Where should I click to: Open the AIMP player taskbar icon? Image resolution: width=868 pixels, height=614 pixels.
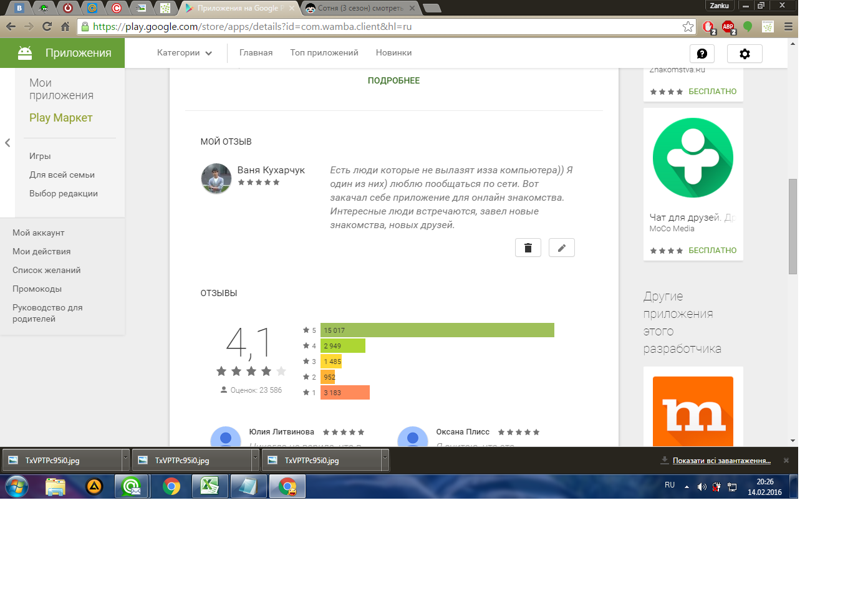[94, 486]
